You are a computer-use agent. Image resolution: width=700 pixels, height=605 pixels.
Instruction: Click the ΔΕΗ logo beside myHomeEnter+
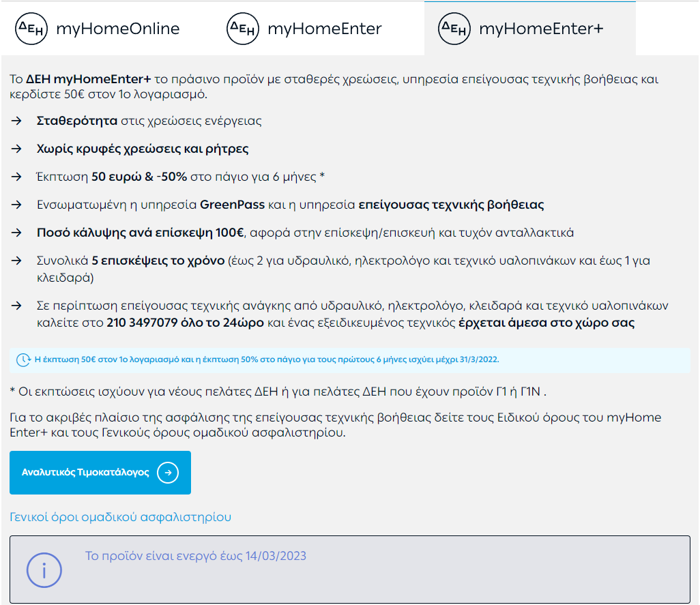pyautogui.click(x=454, y=29)
